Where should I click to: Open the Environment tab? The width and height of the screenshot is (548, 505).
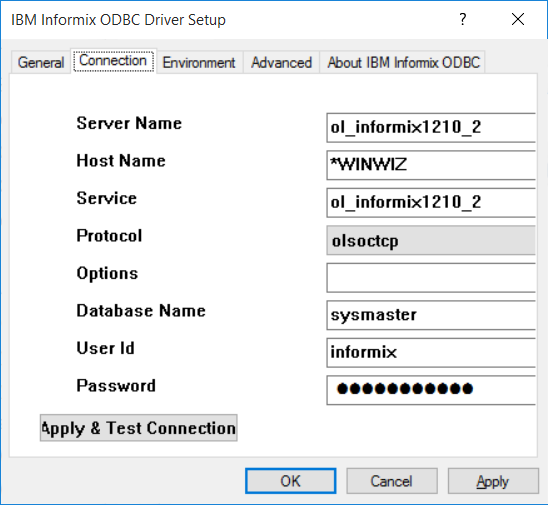click(x=199, y=63)
